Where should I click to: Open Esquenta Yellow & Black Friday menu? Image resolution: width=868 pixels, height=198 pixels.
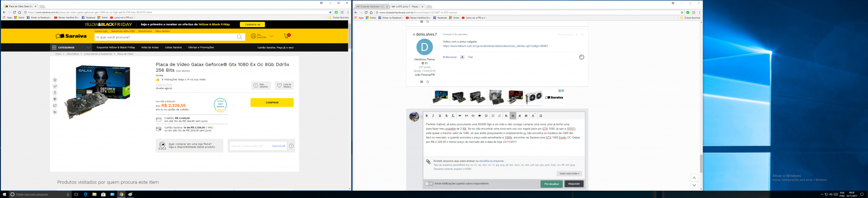click(x=116, y=47)
